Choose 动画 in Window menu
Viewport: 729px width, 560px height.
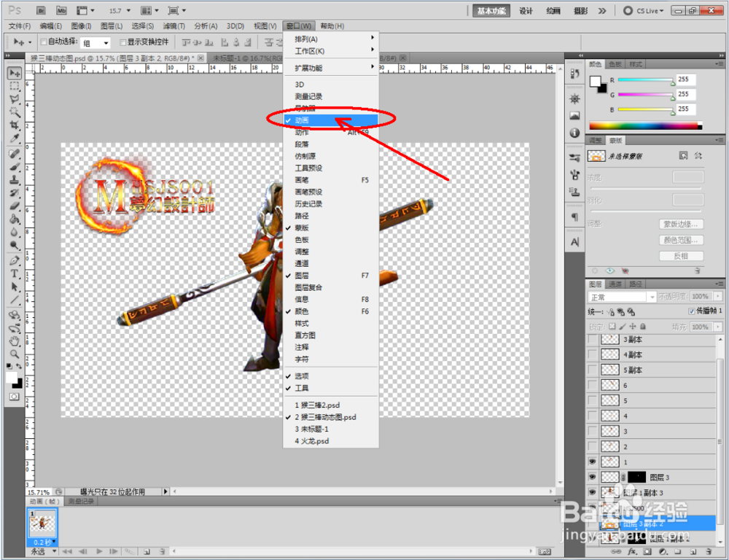click(x=330, y=120)
